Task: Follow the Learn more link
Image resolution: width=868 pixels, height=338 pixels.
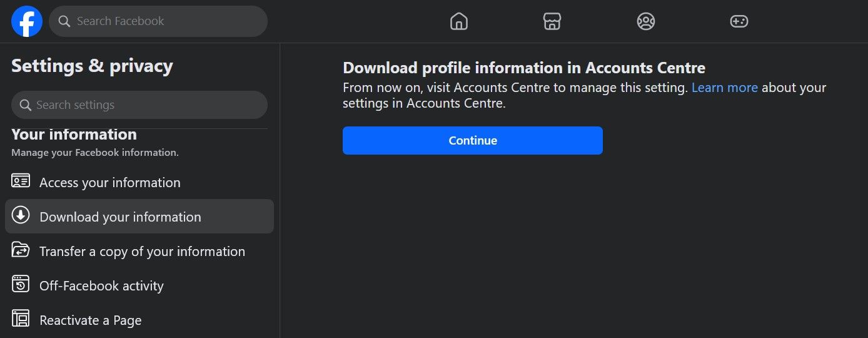Action: point(724,88)
